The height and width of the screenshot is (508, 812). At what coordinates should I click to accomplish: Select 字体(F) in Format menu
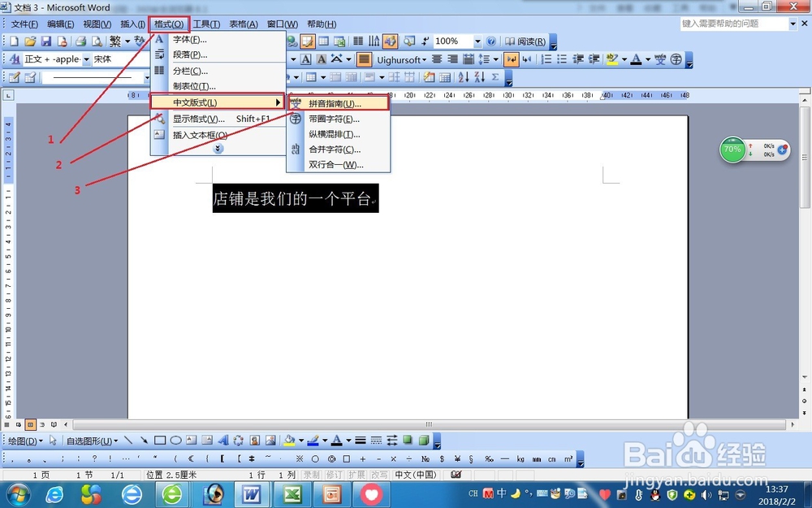click(x=218, y=39)
